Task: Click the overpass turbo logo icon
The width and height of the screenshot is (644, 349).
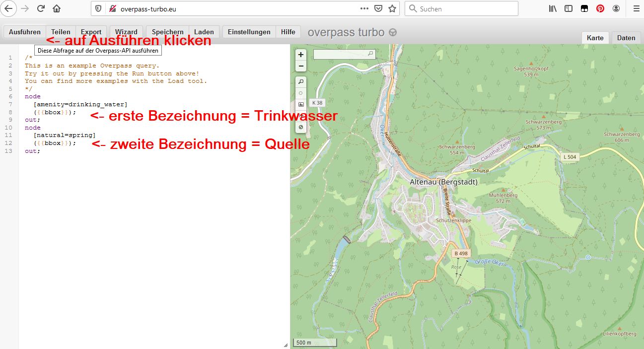Action: pyautogui.click(x=393, y=33)
